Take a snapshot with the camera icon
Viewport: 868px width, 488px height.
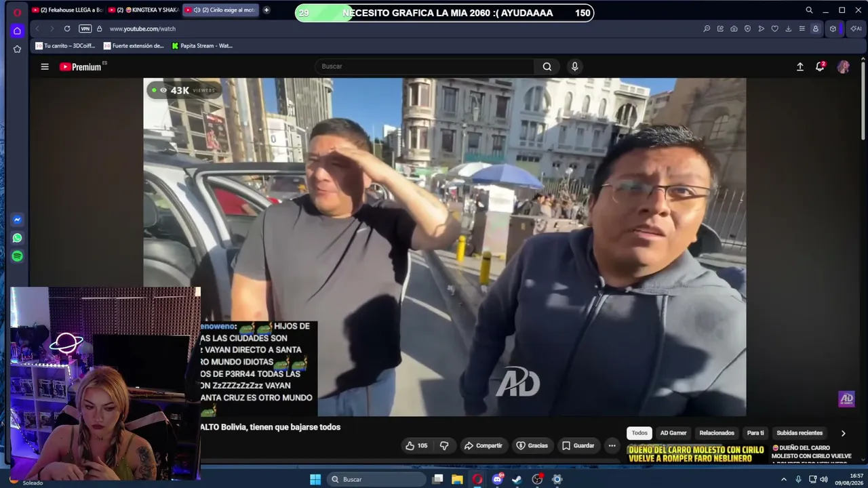[734, 28]
